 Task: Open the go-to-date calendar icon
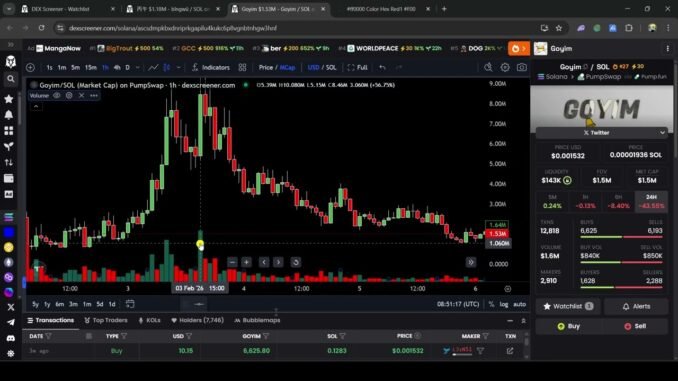(130, 304)
